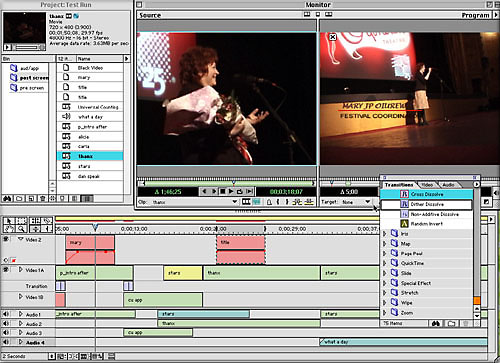The width and height of the screenshot is (500, 363).
Task: Click the Cross Dissolve transition icon
Action: click(x=404, y=194)
